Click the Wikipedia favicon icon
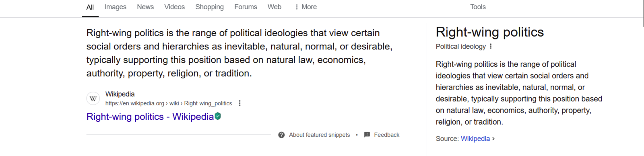The width and height of the screenshot is (644, 156). (93, 99)
